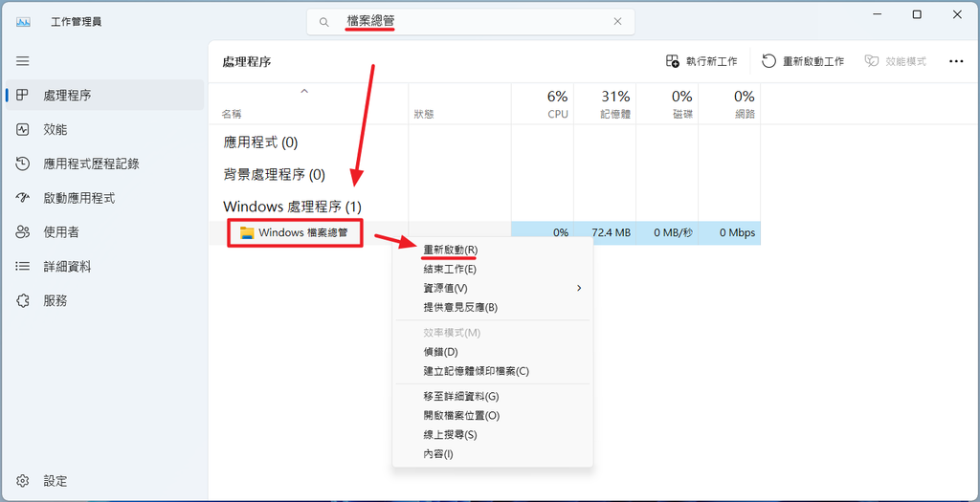Click the Task Manager app icon in title bar

tap(23, 22)
